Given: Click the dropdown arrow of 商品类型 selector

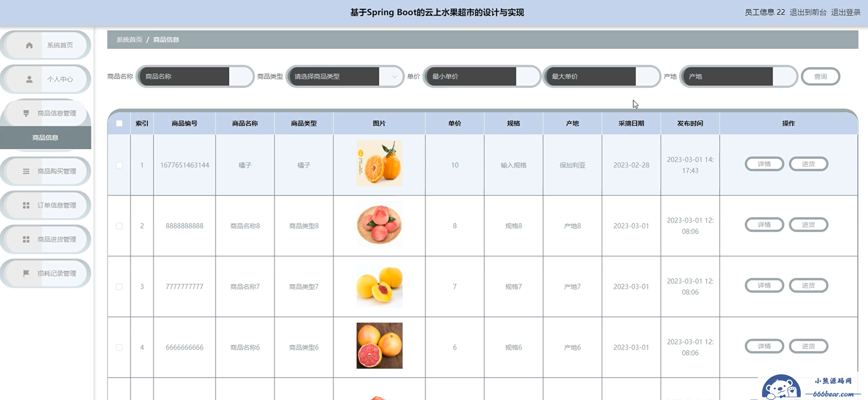Looking at the screenshot, I should coord(394,76).
